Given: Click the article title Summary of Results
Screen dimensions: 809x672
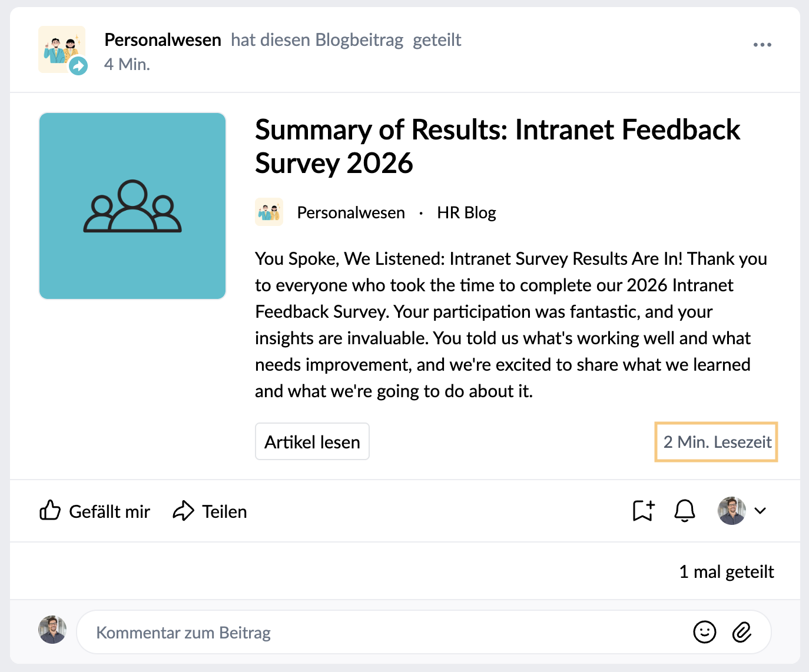Looking at the screenshot, I should tap(498, 146).
